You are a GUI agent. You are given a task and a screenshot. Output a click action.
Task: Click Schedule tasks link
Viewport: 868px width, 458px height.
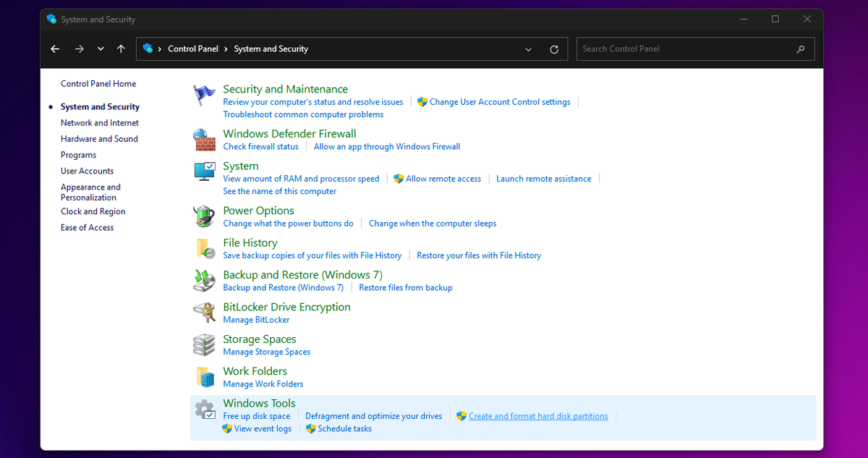(x=345, y=428)
